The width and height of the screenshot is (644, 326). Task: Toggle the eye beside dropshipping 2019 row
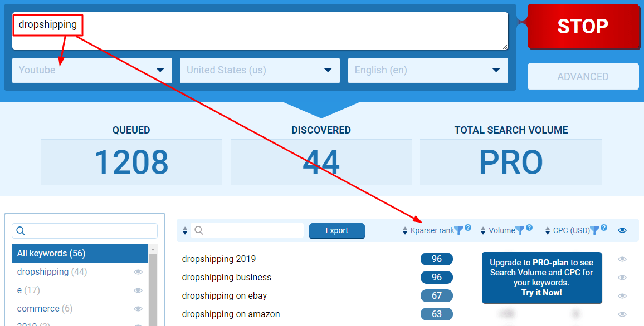622,259
